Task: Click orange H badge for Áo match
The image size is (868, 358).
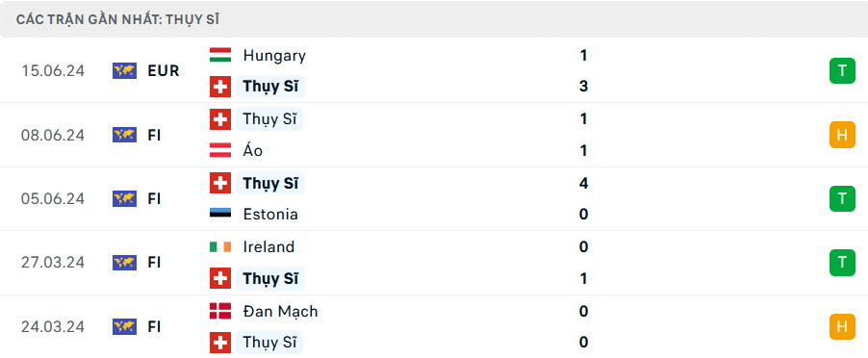Action: [842, 135]
